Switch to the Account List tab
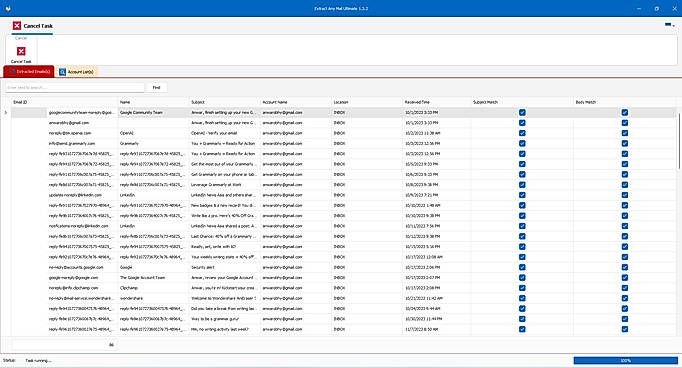 click(x=77, y=72)
